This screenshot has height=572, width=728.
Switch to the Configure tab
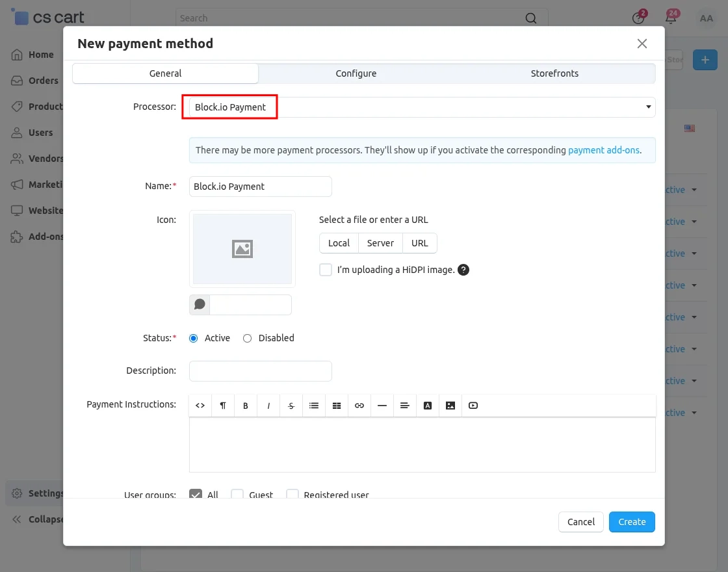(x=356, y=73)
